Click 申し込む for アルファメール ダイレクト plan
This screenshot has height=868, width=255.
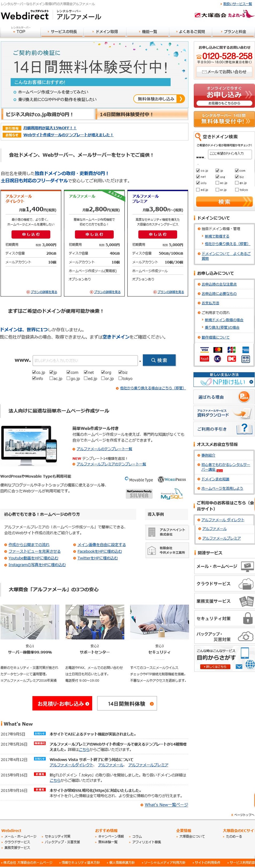coord(31,234)
